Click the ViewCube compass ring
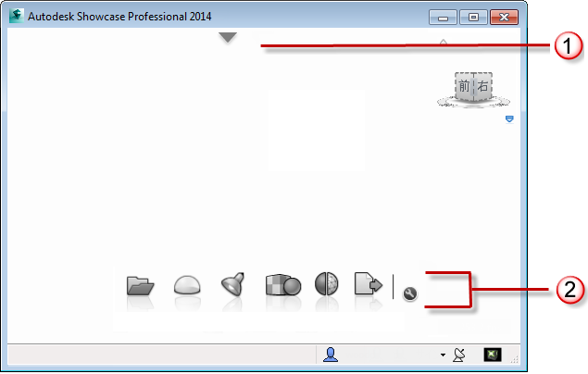Screen dimensions: 588x374 (473, 102)
